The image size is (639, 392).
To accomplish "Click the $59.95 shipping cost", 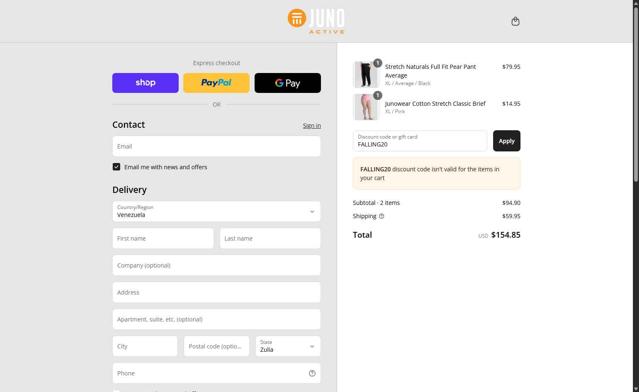I will tap(511, 216).
